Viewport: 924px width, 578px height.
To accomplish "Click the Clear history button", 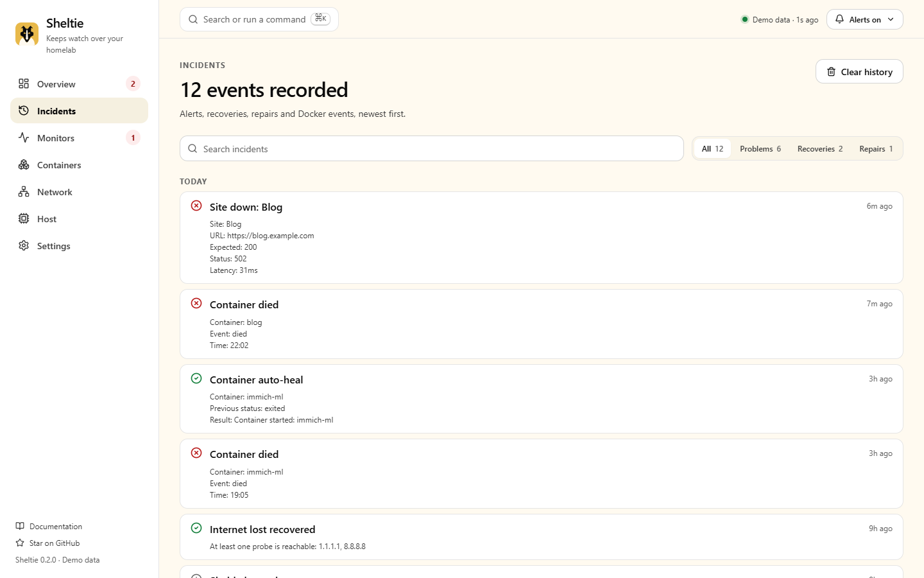I will click(859, 71).
